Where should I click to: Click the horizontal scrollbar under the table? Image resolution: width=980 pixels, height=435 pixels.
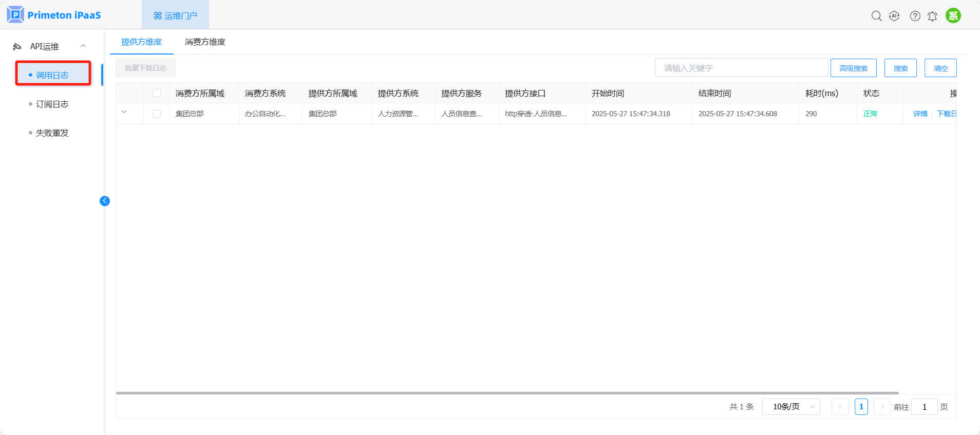pos(507,393)
